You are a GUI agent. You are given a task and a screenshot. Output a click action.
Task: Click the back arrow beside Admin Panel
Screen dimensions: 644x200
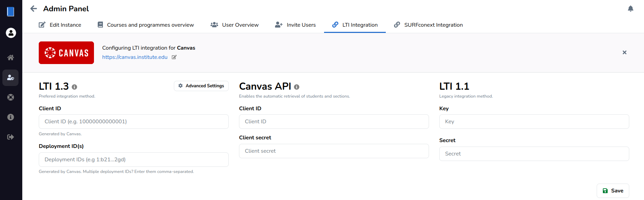(x=33, y=9)
